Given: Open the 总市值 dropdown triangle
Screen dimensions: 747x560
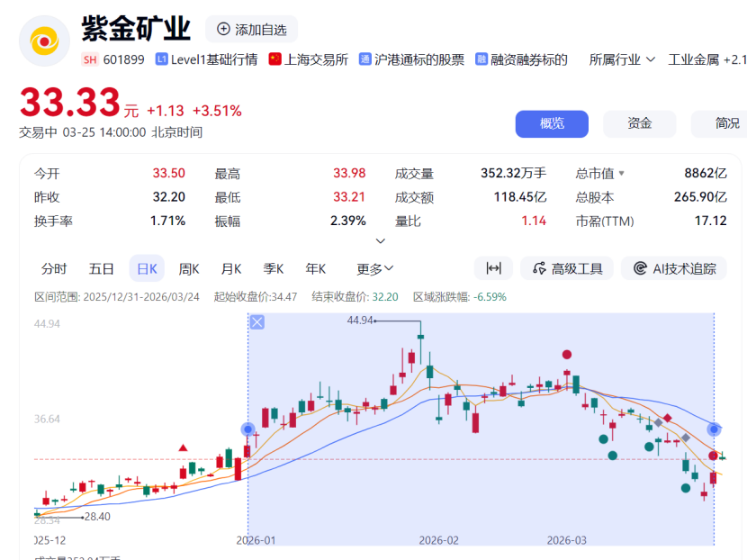Looking at the screenshot, I should [621, 174].
